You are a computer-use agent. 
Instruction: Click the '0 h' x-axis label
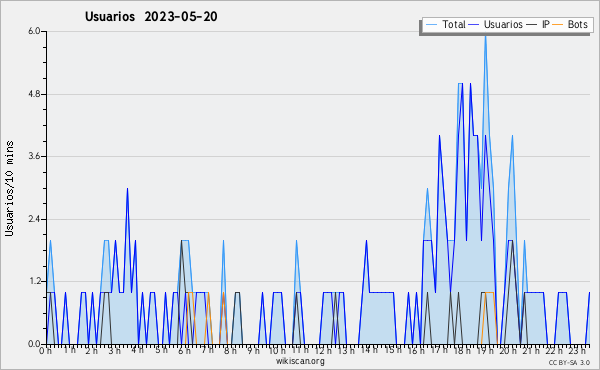(46, 351)
